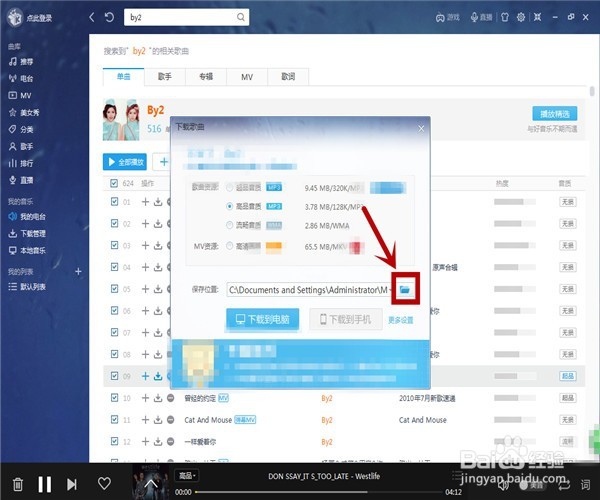This screenshot has width=600, height=500.
Task: Click the refresh icon beside search box
Action: coord(109,17)
